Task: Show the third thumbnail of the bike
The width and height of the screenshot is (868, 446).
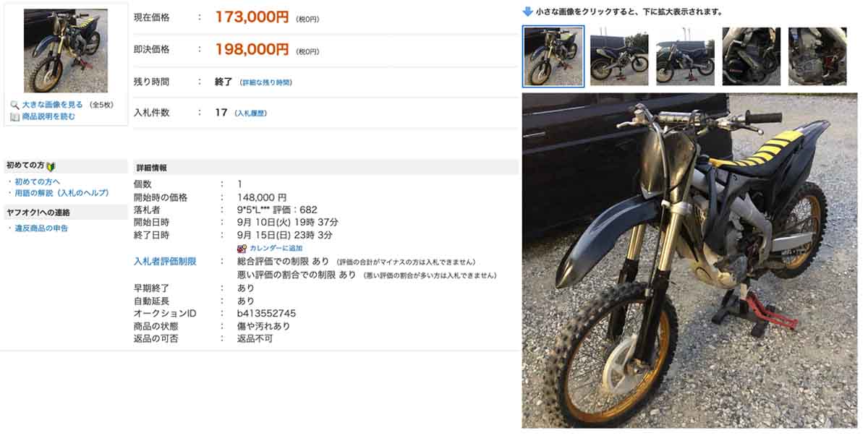Action: (x=685, y=56)
